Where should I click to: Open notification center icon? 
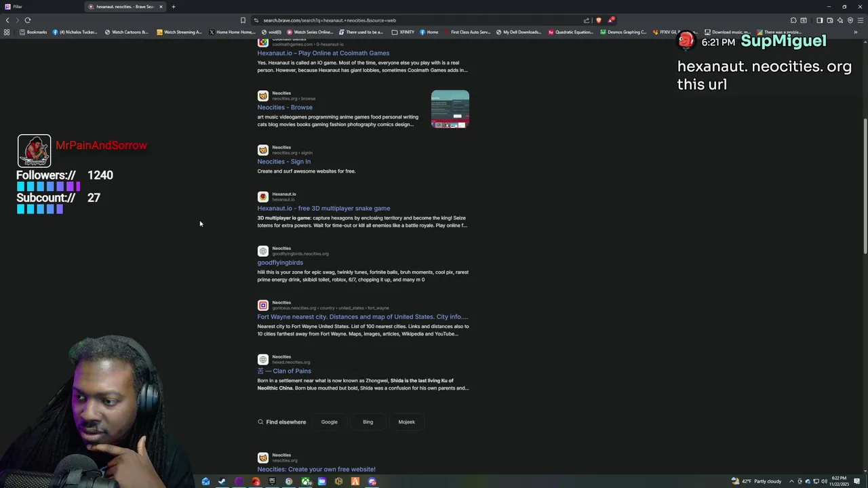pos(858,481)
